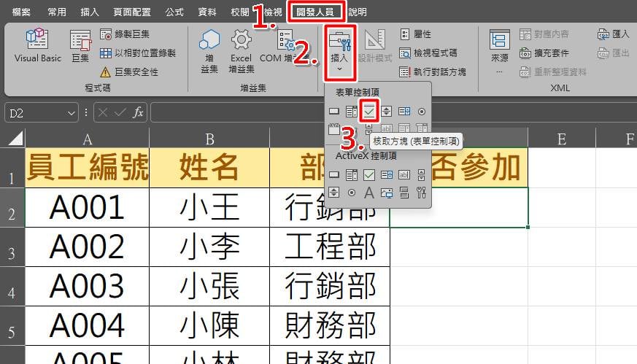Click 執行對話方塊 run dialog
This screenshot has width=637, height=364.
click(433, 72)
